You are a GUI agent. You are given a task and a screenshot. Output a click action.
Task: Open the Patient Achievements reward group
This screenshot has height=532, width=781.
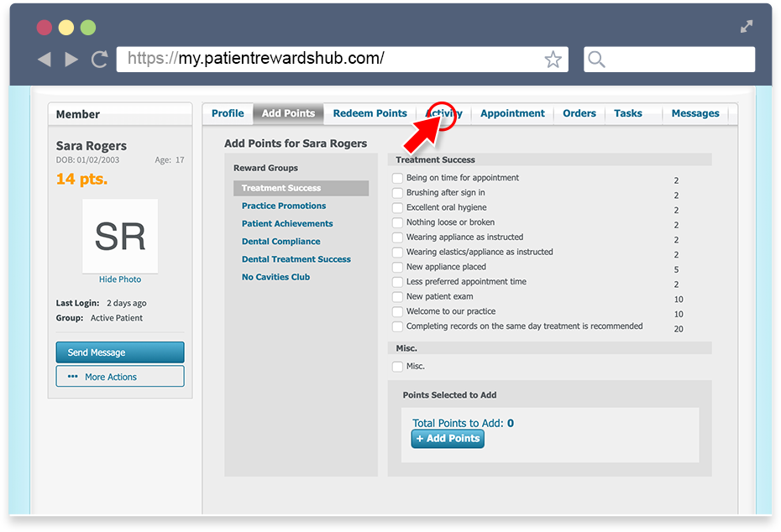(x=287, y=223)
